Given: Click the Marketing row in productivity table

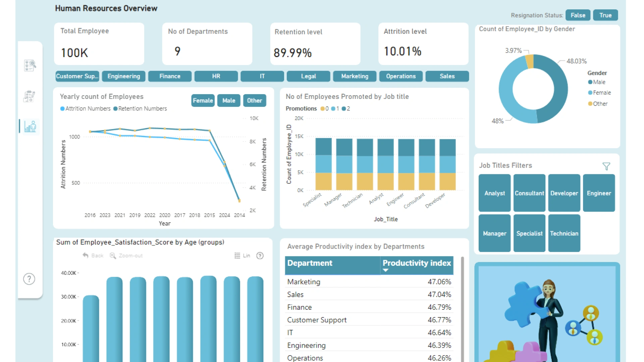Looking at the screenshot, I should (369, 282).
